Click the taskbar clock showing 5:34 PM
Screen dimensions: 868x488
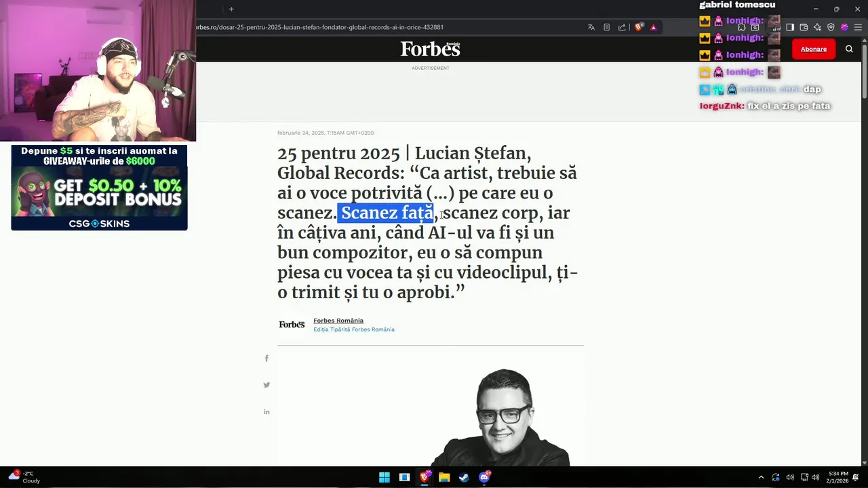[x=837, y=477]
